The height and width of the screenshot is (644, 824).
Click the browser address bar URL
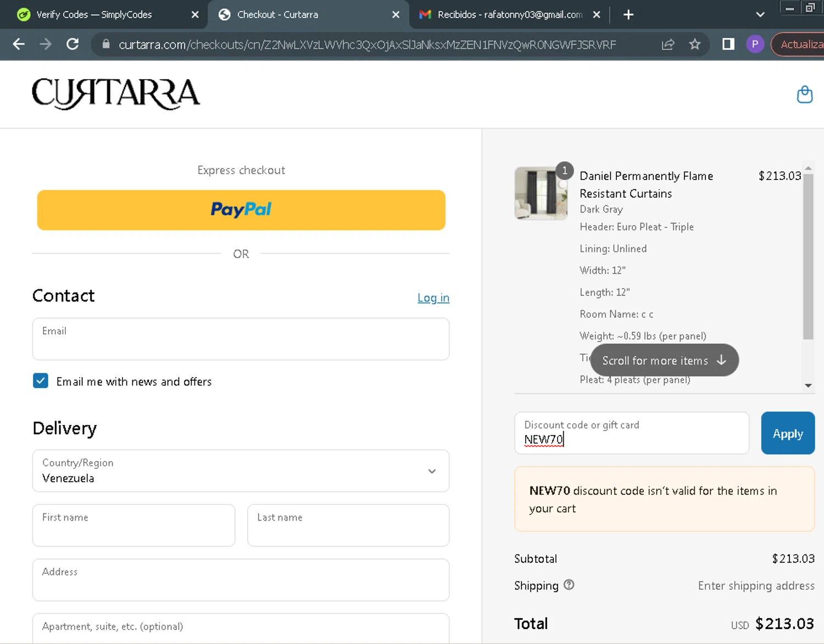367,44
